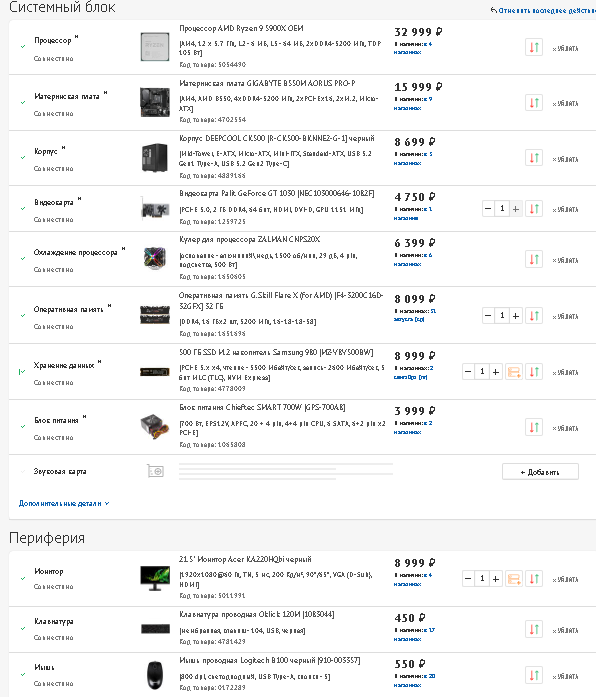The height and width of the screenshot is (697, 596).
Task: Click the swap icon for ZALMAN cooler row
Action: point(534,259)
